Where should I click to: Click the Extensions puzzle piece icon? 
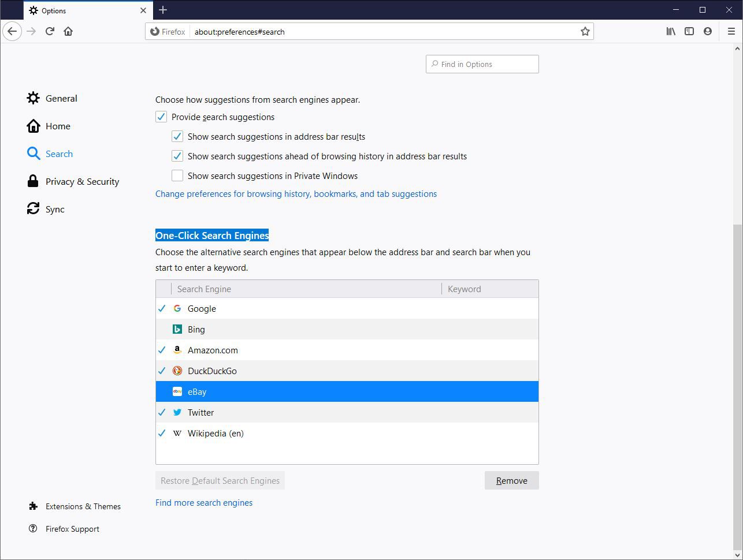pos(33,506)
